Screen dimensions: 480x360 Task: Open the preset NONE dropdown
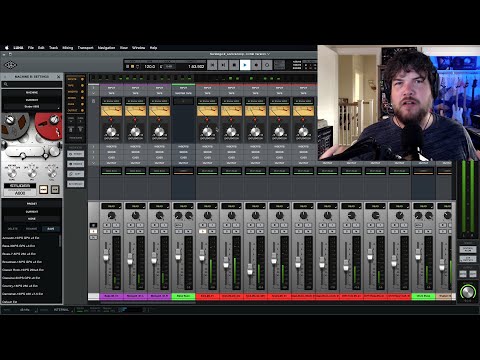(32, 219)
